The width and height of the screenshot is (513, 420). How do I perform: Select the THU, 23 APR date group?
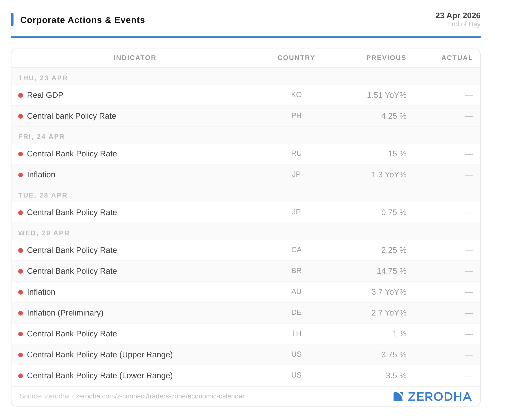43,78
